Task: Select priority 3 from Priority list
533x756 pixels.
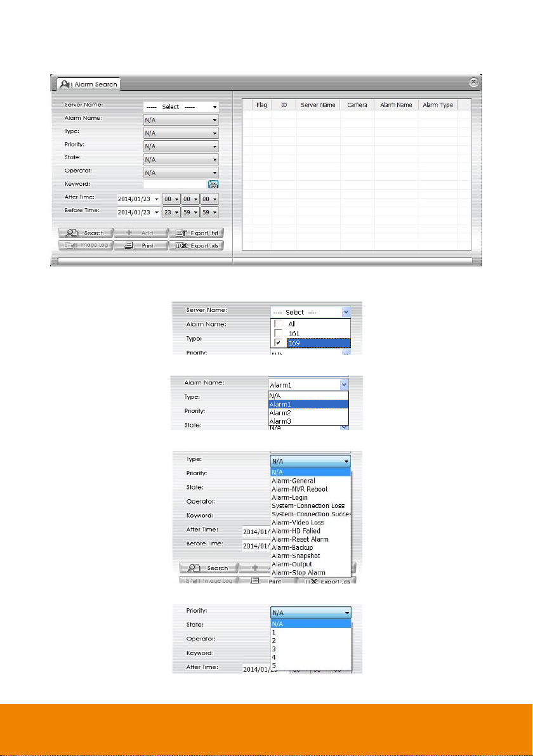Action: pyautogui.click(x=311, y=649)
